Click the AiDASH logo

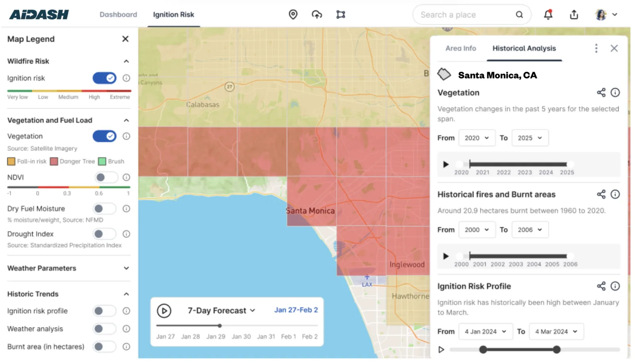pos(39,15)
